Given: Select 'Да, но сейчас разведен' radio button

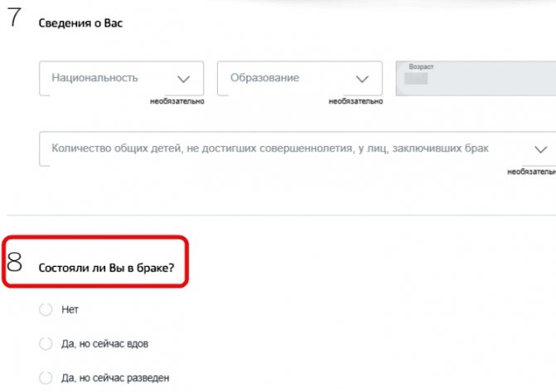Looking at the screenshot, I should tap(46, 378).
